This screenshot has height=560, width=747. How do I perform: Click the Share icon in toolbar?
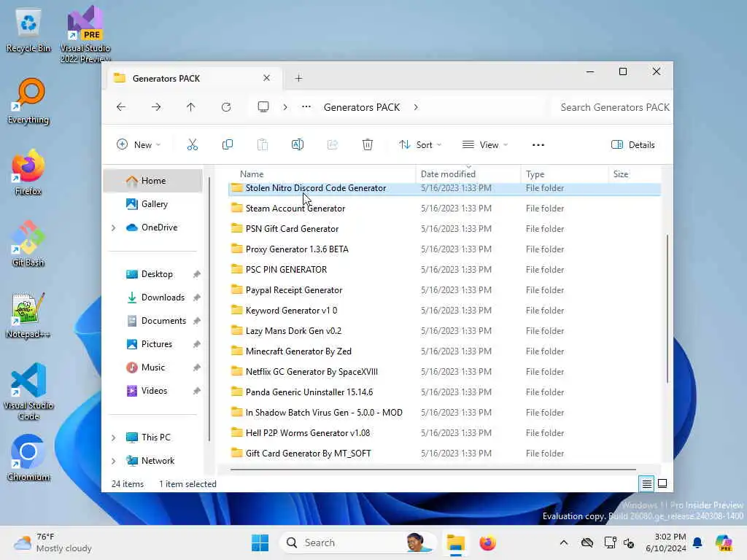333,145
